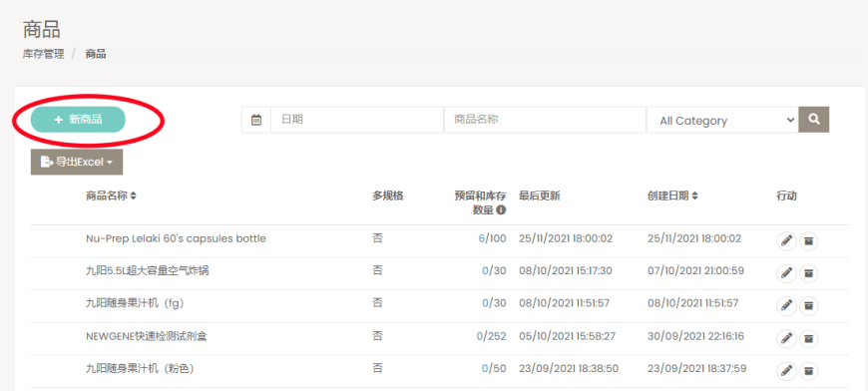Archive 九阳随身果汁机（fg）product
The image size is (868, 391).
pyautogui.click(x=809, y=306)
